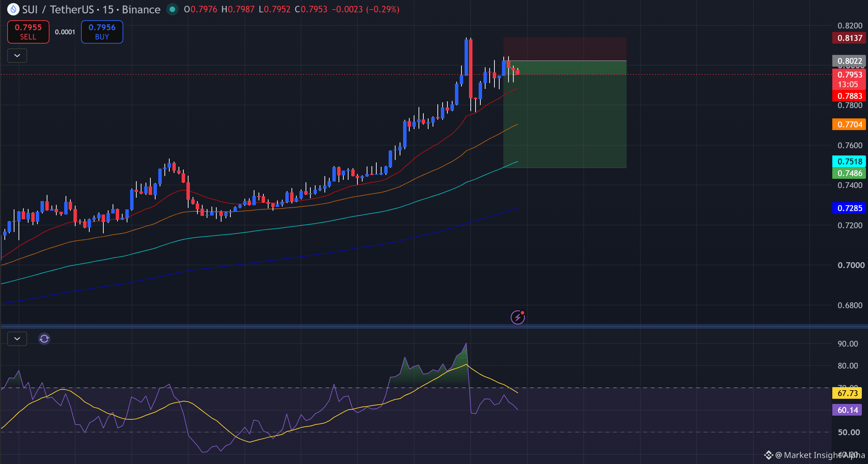The width and height of the screenshot is (868, 464).
Task: Click the purple 60.14 RSI value label
Action: pos(847,410)
